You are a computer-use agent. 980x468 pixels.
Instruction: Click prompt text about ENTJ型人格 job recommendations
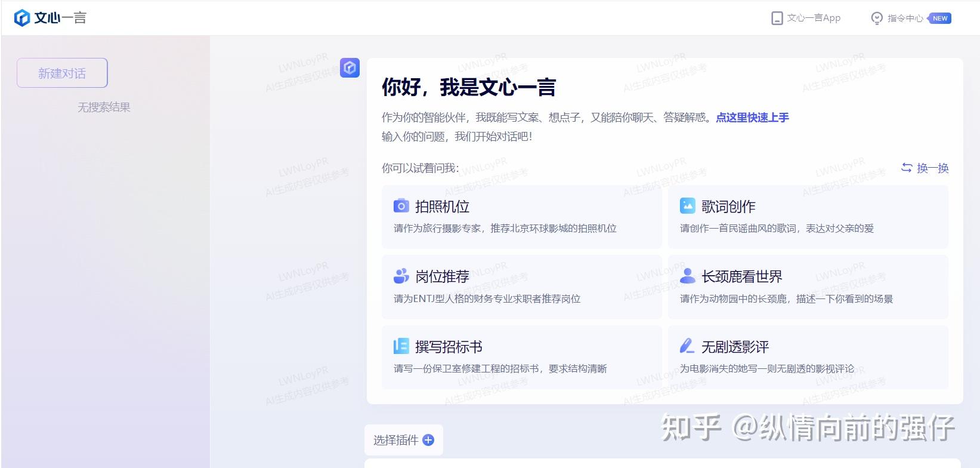pos(487,299)
